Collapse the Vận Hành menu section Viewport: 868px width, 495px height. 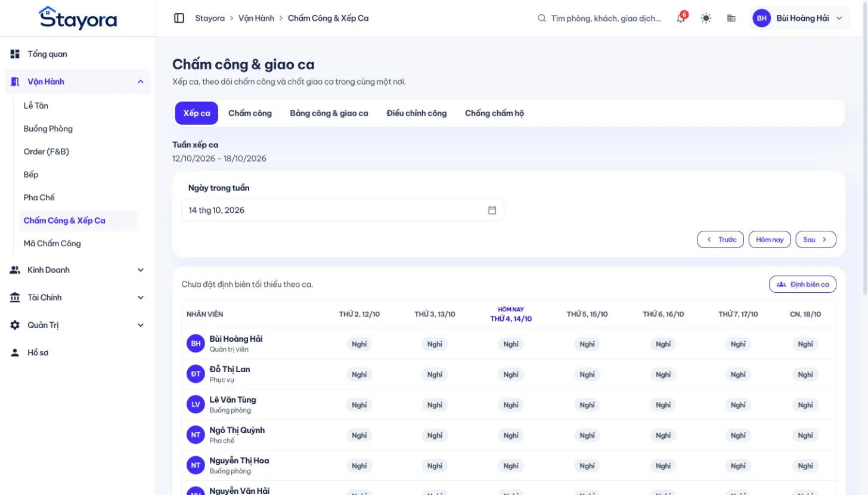[141, 82]
